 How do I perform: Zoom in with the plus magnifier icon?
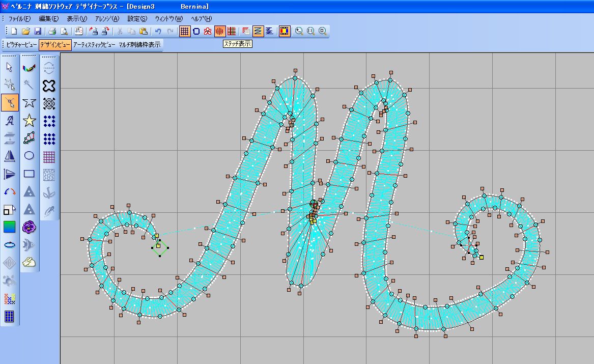tap(299, 31)
